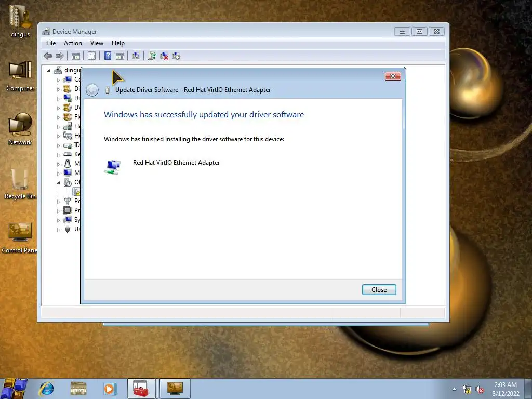Select the USB plug icon in device tree
The image size is (532, 399).
pyautogui.click(x=68, y=229)
